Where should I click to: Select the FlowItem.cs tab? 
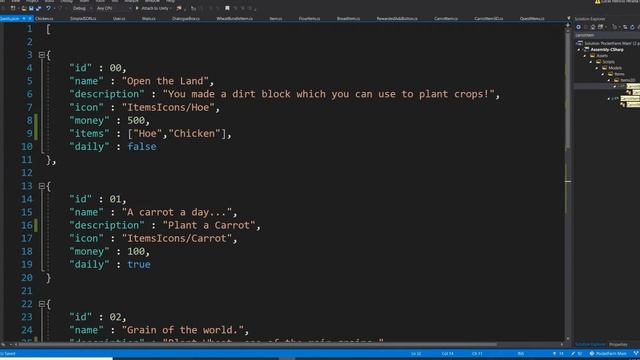pos(309,19)
